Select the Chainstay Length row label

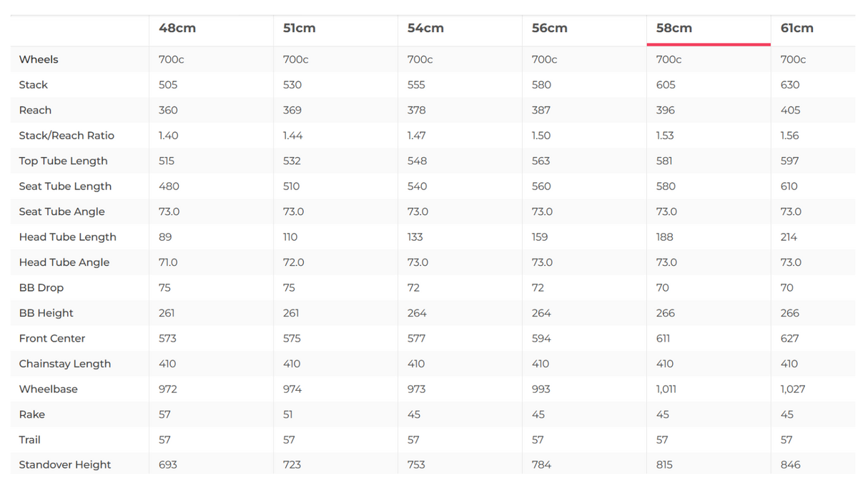click(65, 364)
